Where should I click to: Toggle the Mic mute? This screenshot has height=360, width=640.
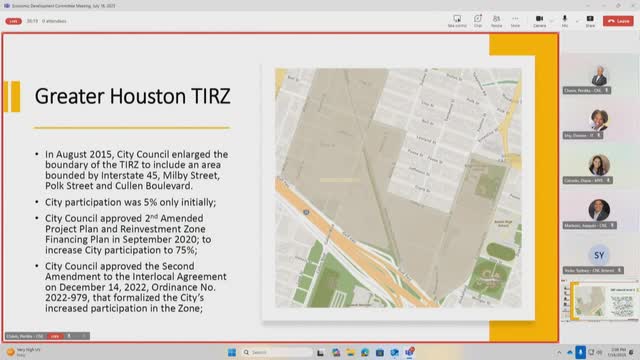click(x=564, y=21)
